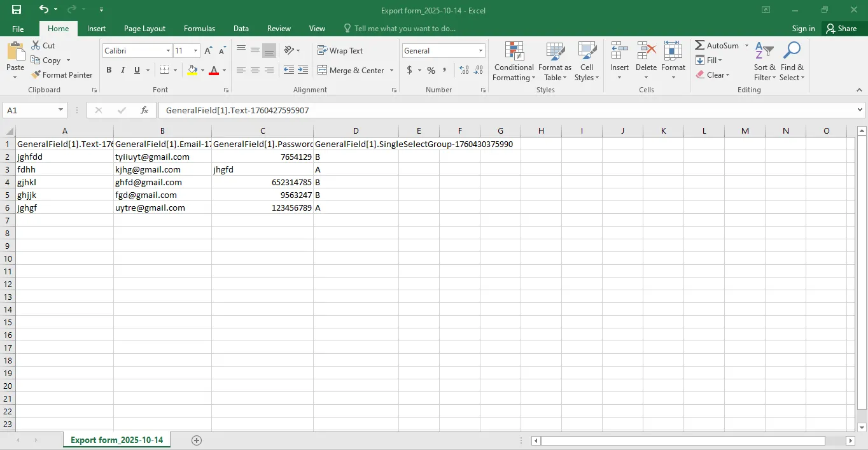This screenshot has height=450, width=868.
Task: Open the AutoSum dropdown arrow
Action: coord(746,46)
